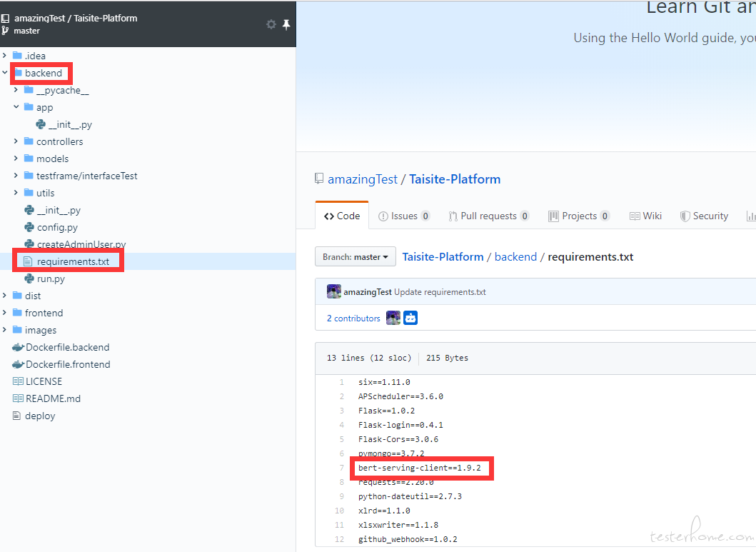Select the models folder name
Image resolution: width=756 pixels, height=552 pixels.
(53, 159)
